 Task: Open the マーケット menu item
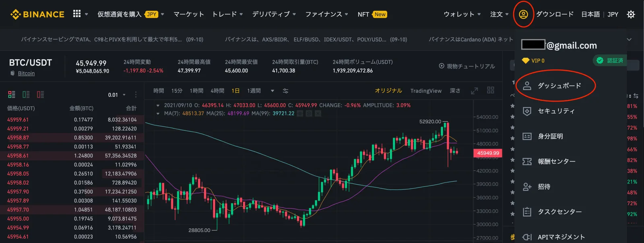(189, 14)
